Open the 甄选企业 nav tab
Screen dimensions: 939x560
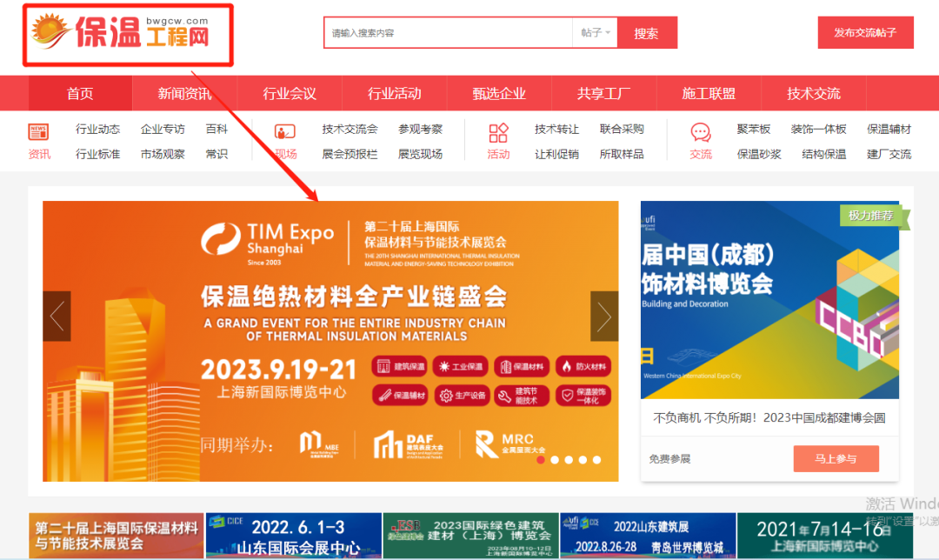(499, 93)
